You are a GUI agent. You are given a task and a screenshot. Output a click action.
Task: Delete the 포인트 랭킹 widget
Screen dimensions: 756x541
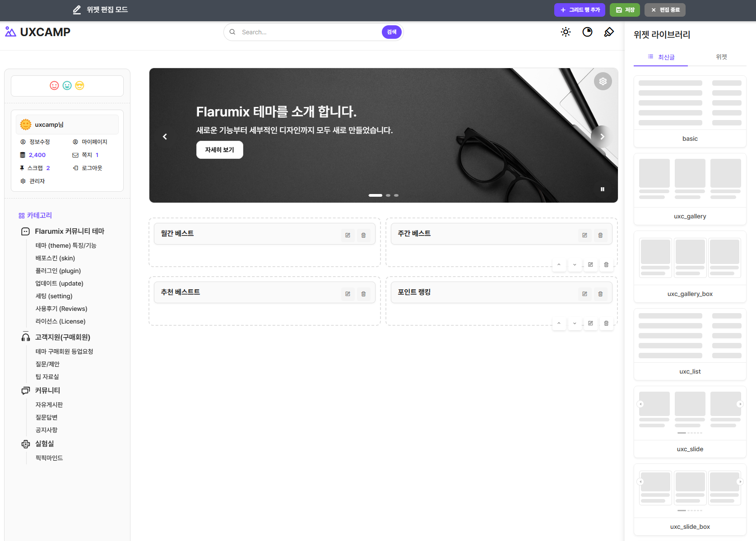coord(600,294)
